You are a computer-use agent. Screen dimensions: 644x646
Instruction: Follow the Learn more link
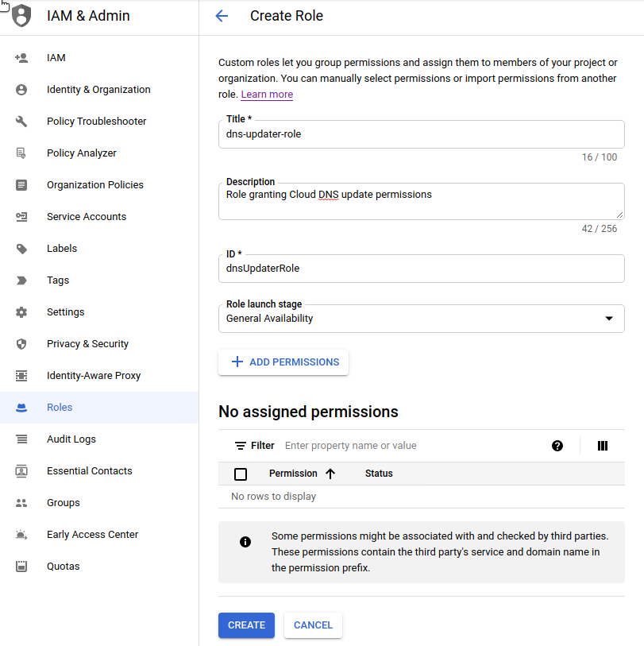click(x=267, y=95)
